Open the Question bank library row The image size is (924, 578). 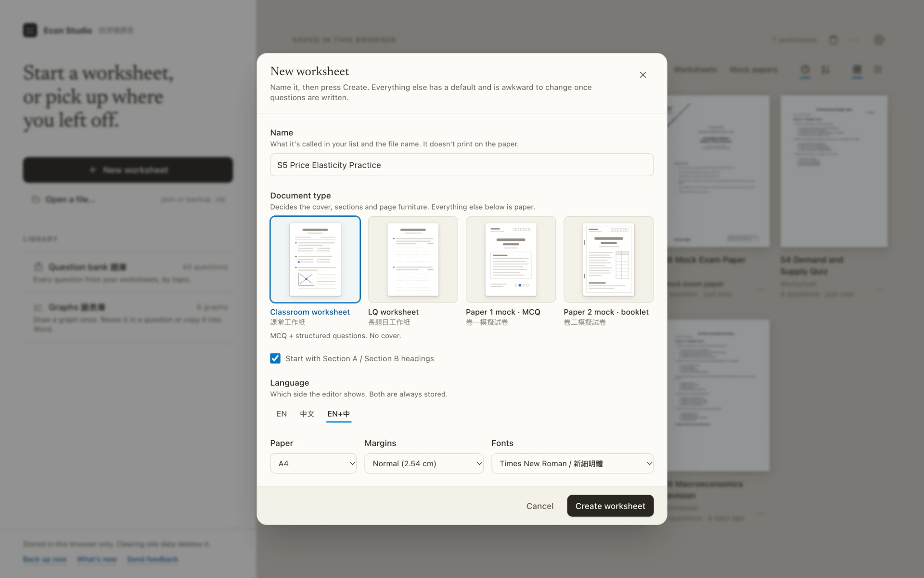coord(128,272)
